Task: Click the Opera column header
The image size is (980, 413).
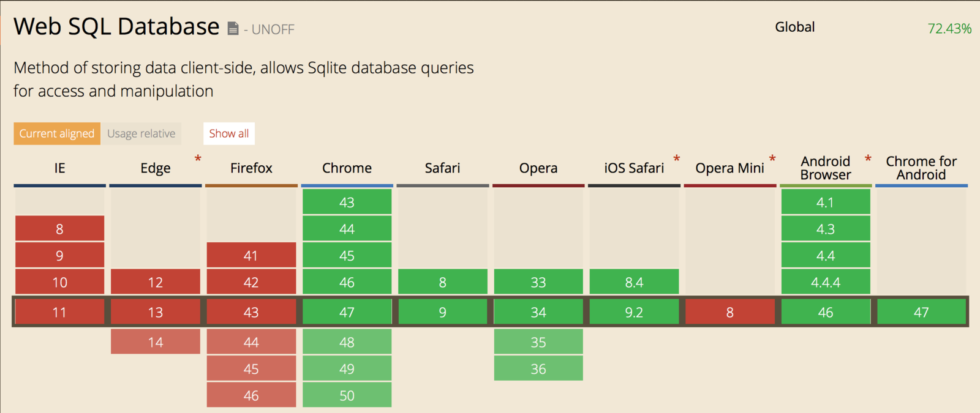Action: pyautogui.click(x=538, y=168)
